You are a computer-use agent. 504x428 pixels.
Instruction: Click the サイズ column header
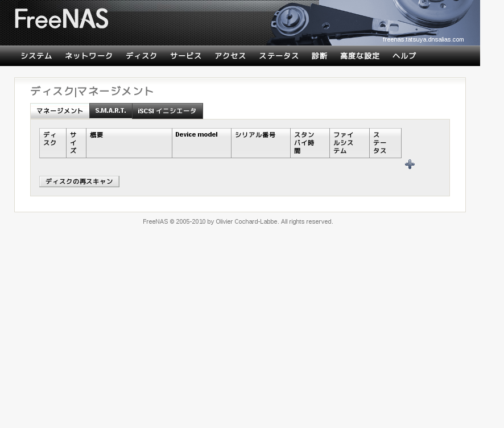point(76,143)
